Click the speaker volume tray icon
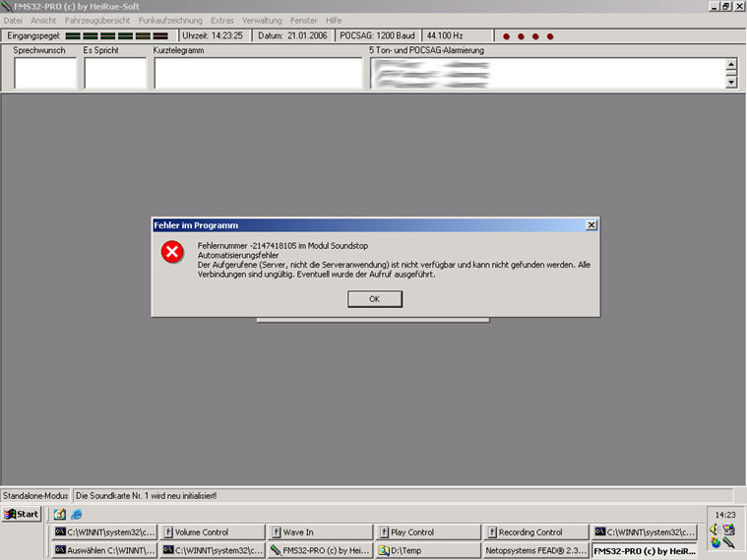This screenshot has width=747, height=560. 715,529
